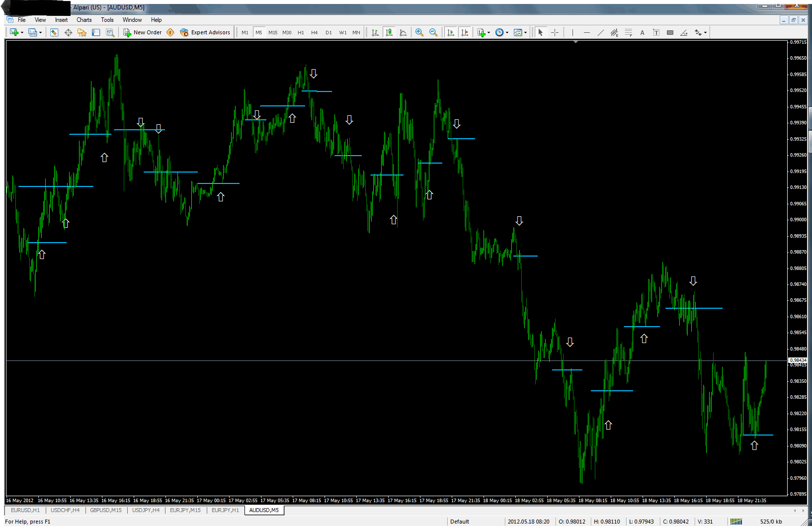Image resolution: width=812 pixels, height=530 pixels.
Task: Click the Arrows objects icon
Action: [698, 32]
